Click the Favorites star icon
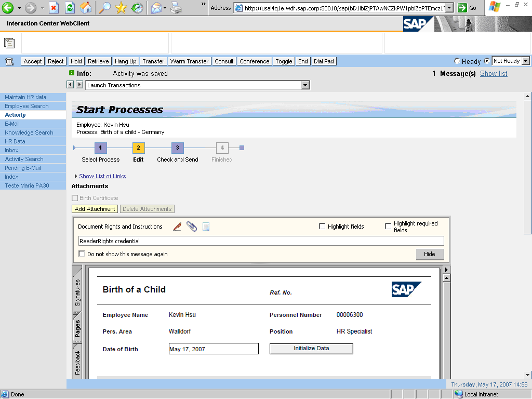Screen dimensions: 532x399 click(121, 8)
